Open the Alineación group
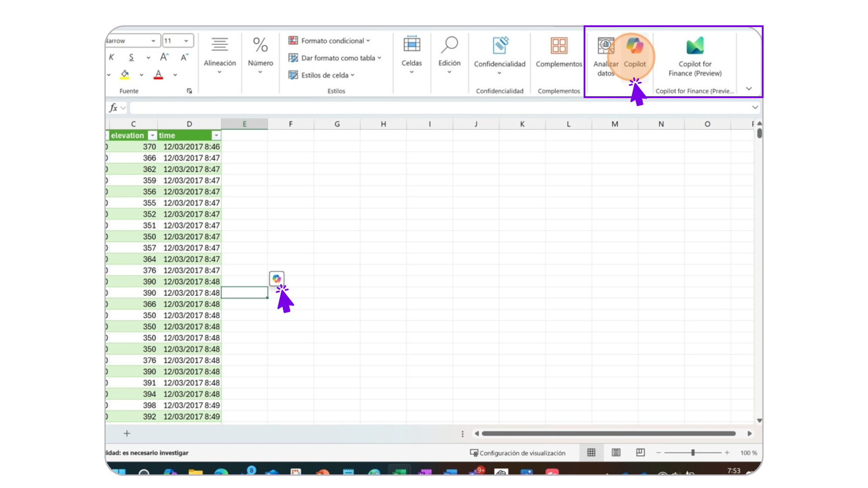Image resolution: width=868 pixels, height=488 pixels. tap(220, 55)
